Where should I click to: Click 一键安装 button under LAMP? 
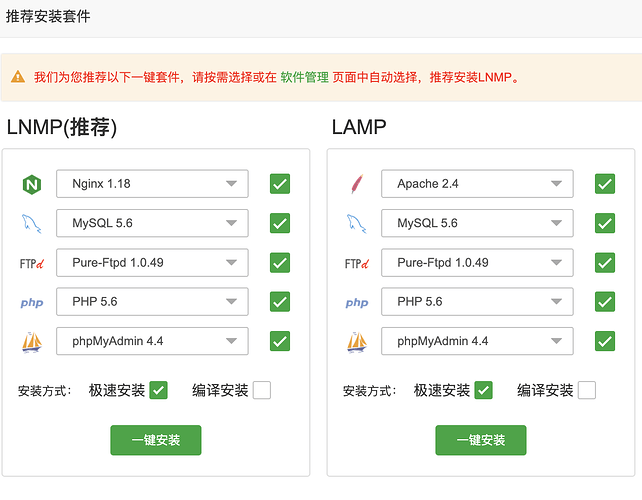pos(481,440)
